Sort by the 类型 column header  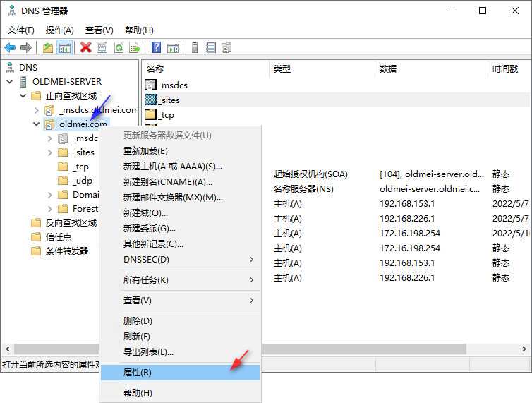[x=322, y=69]
